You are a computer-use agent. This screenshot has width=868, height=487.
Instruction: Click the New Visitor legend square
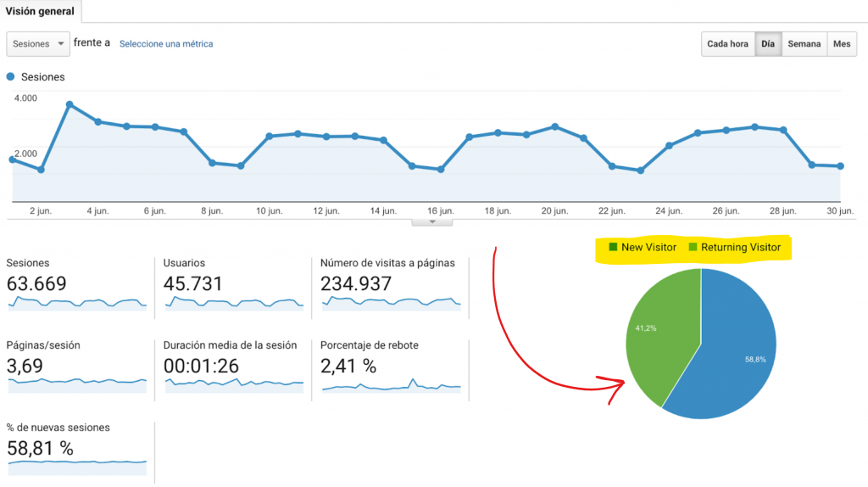[613, 247]
